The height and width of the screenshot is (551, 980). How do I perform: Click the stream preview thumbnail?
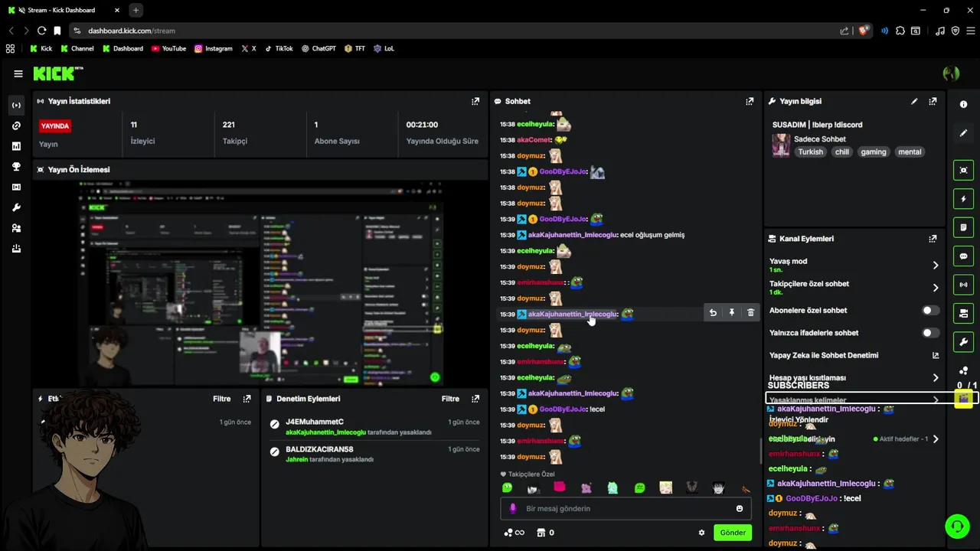[260, 283]
